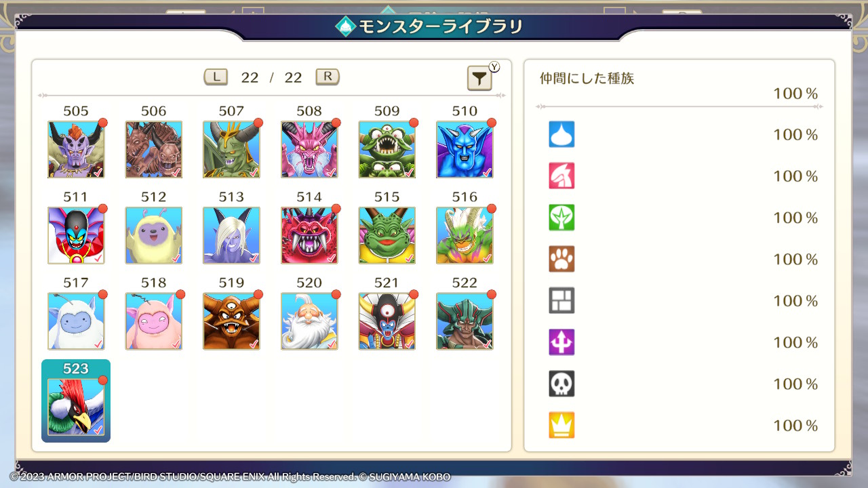The width and height of the screenshot is (868, 488).
Task: Select the pink dragon family icon
Action: pyautogui.click(x=561, y=176)
